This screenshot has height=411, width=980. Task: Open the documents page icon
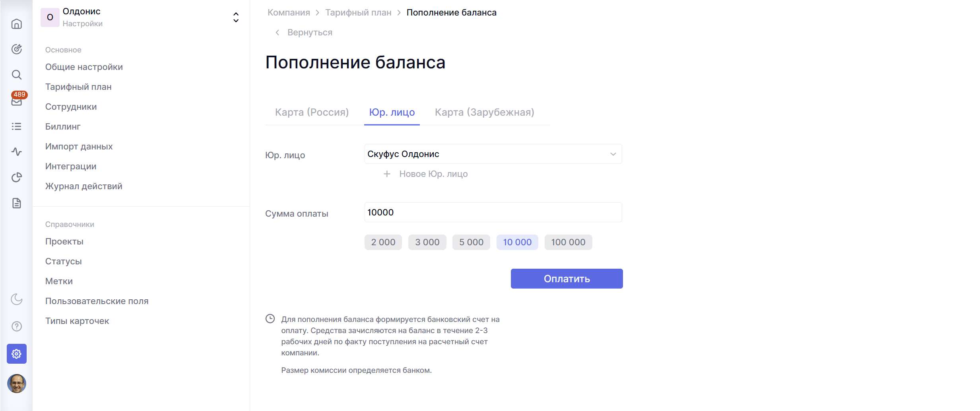pyautogui.click(x=16, y=203)
